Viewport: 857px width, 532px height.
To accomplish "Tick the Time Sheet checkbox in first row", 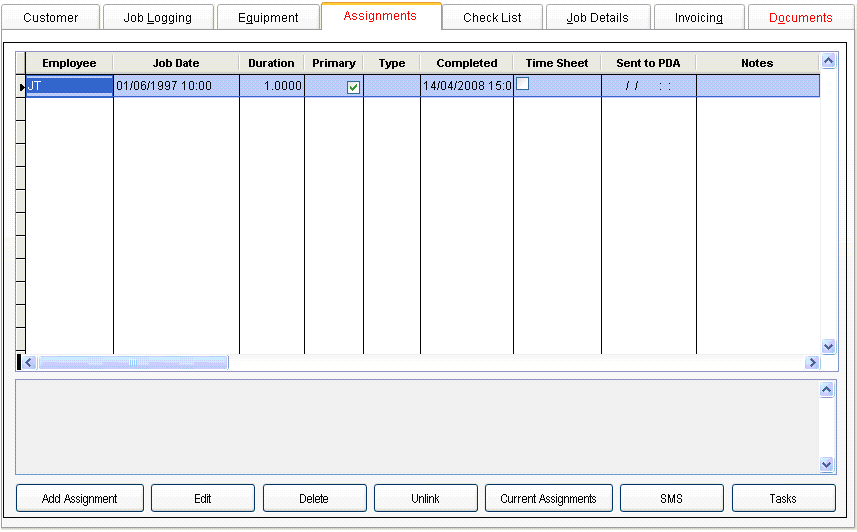I will click(522, 84).
